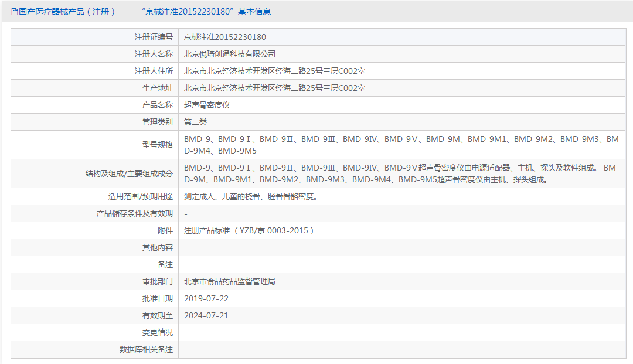The width and height of the screenshot is (633, 364).
Task: Click the label 变更情况
Action: [158, 332]
